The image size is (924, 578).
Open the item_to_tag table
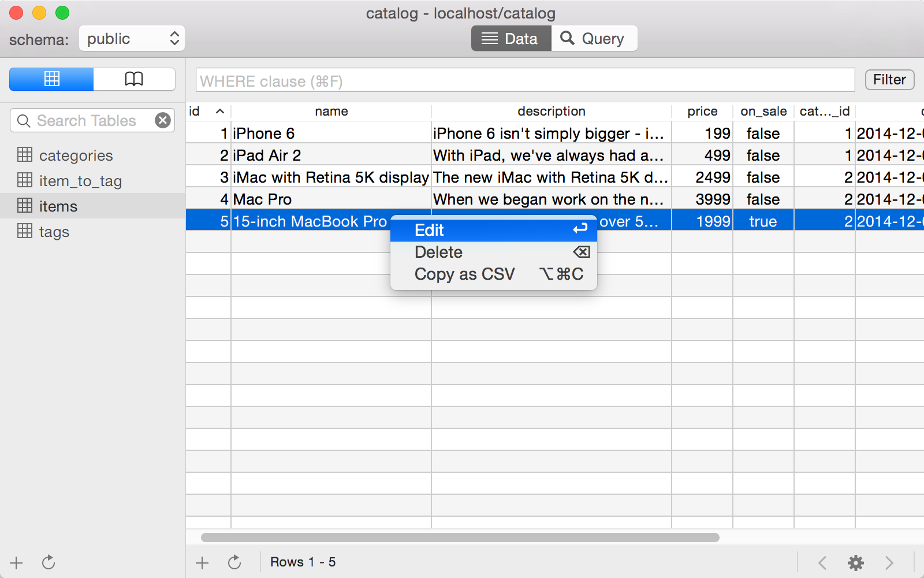(80, 180)
